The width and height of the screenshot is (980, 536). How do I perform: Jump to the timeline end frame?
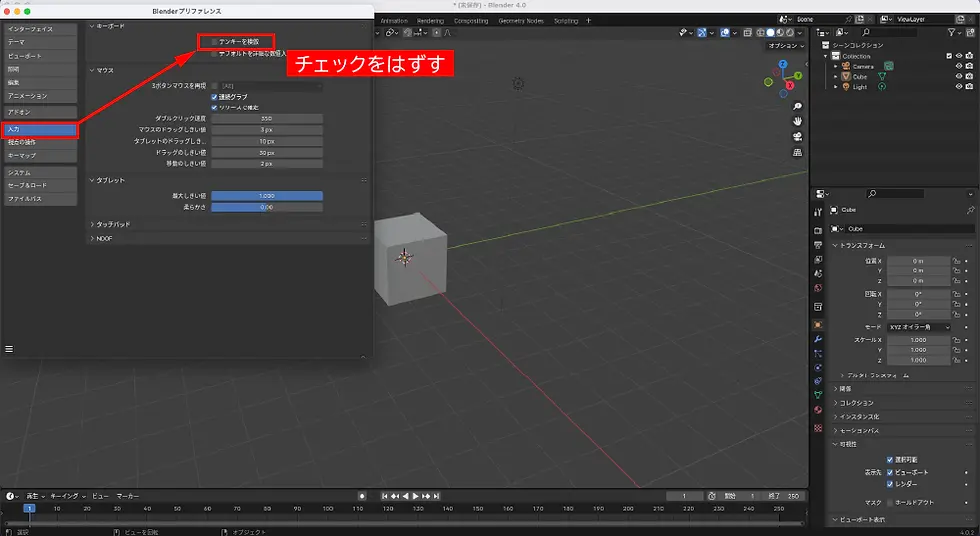436,496
